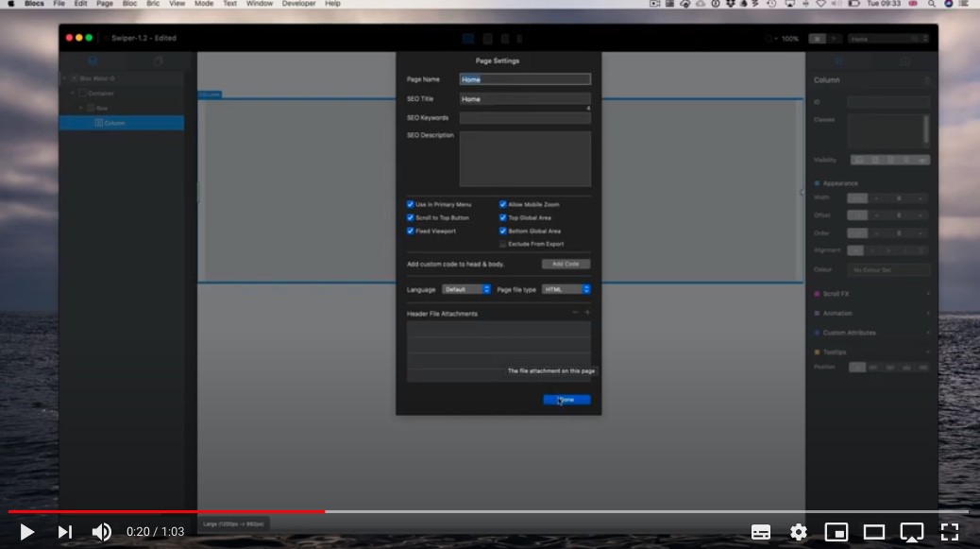Click the Add Code button
The image size is (980, 549).
566,264
